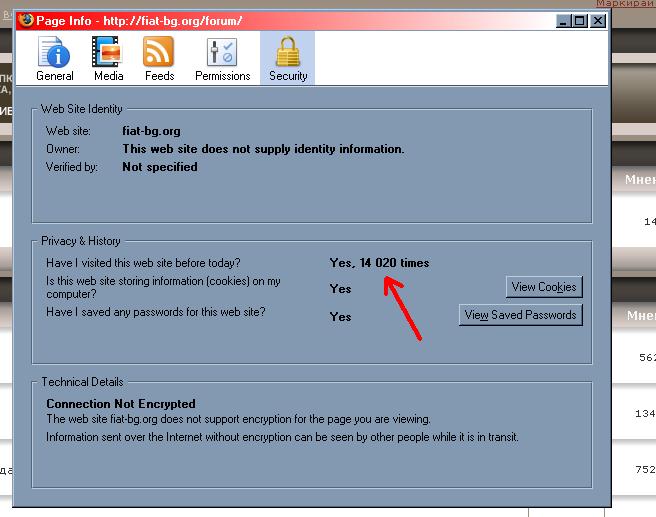Minimize the Page Info window
Image resolution: width=656 pixels, height=517 pixels.
pyautogui.click(x=565, y=20)
